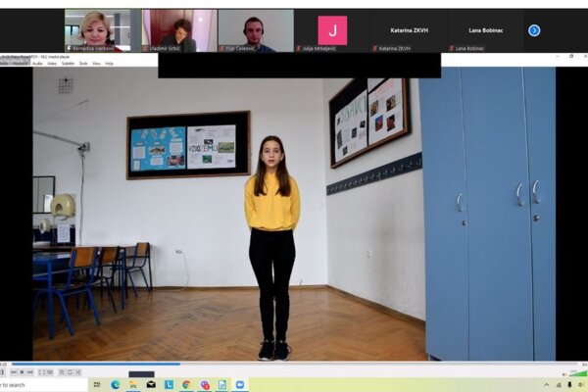Viewport: 588px width, 392px height.
Task: Select Julija's participant tile with J avatar
Action: pyautogui.click(x=332, y=30)
